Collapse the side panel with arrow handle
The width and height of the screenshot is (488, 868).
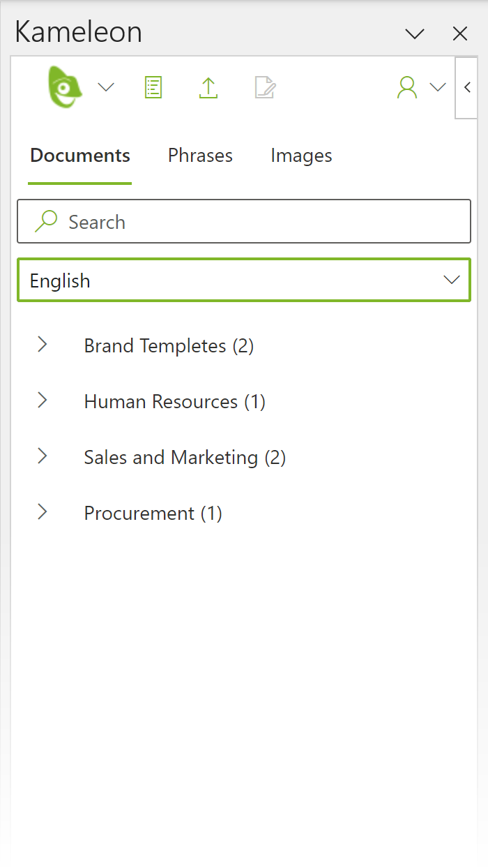[467, 87]
